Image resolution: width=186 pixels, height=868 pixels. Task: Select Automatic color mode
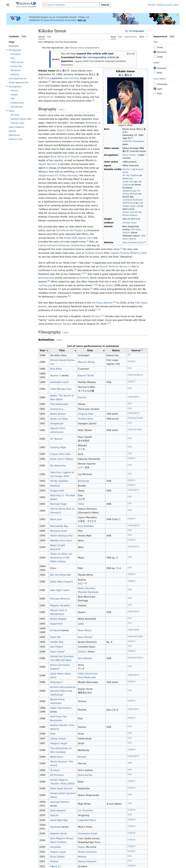point(155,84)
